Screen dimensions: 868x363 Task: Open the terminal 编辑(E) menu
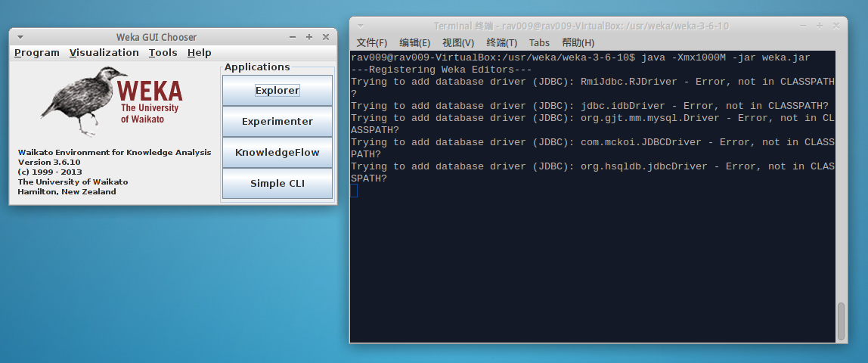[414, 42]
